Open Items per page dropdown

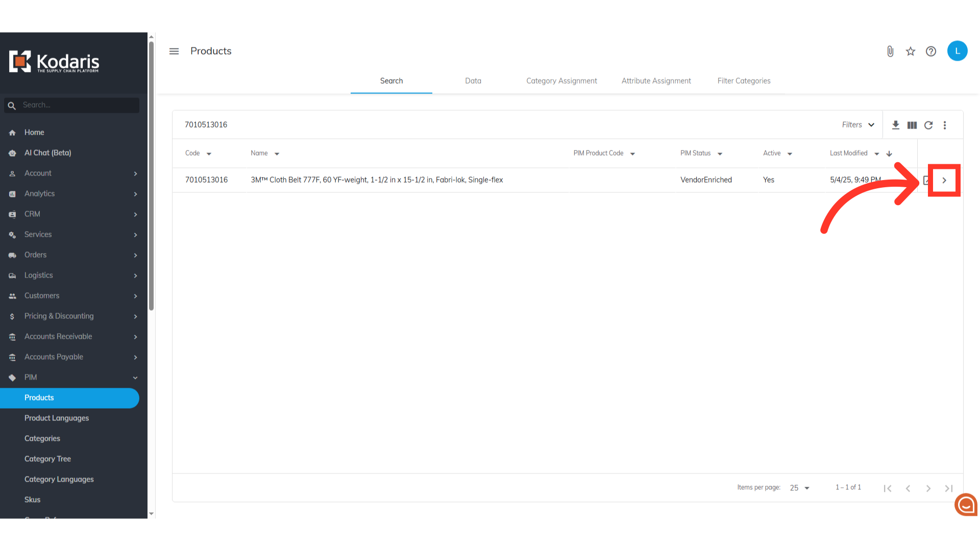pos(800,488)
